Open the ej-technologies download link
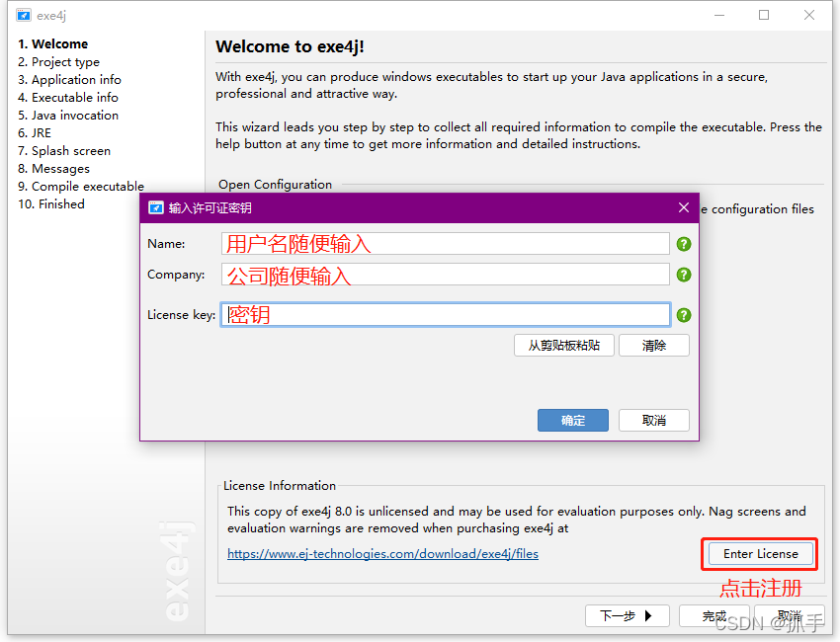 point(383,554)
